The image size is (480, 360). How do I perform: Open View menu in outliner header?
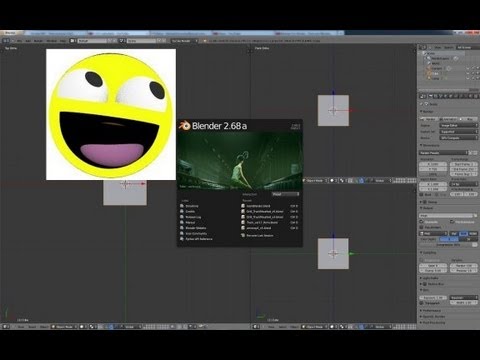pyautogui.click(x=438, y=48)
